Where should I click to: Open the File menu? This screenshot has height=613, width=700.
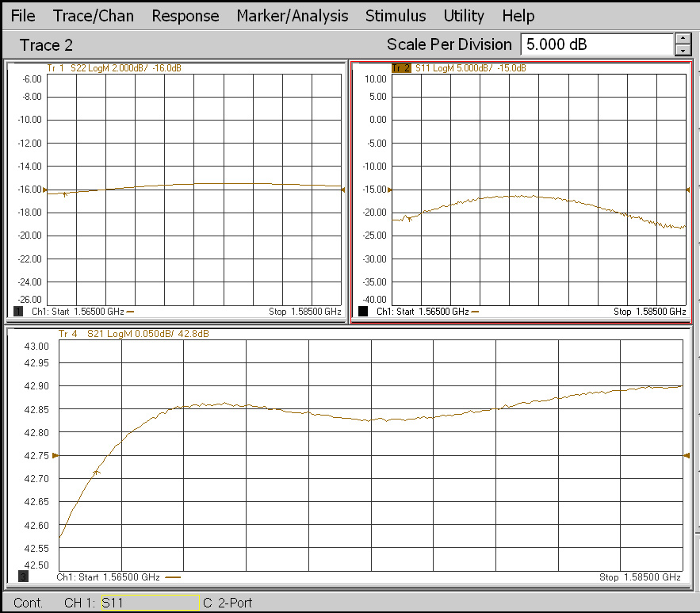23,16
